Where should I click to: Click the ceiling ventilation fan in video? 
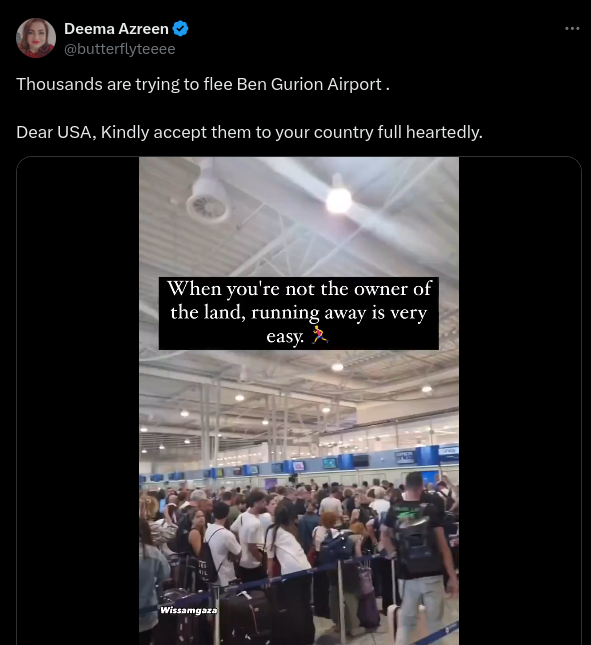[x=209, y=200]
